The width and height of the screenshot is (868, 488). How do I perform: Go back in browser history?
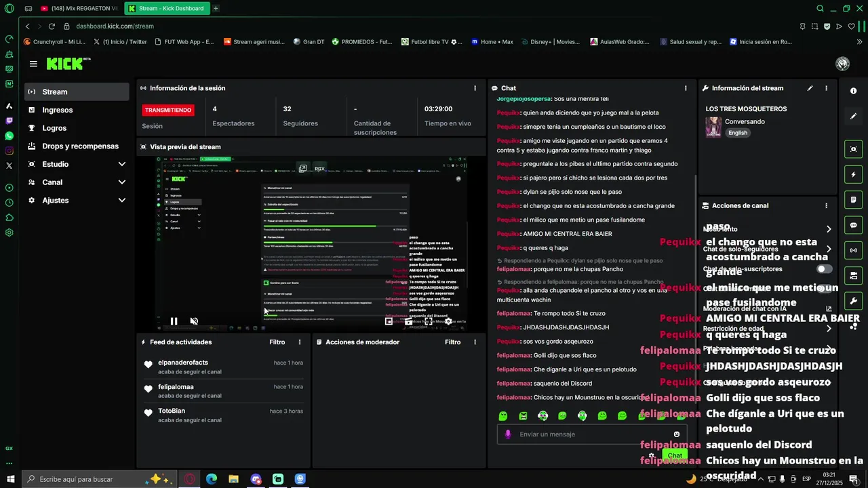point(27,26)
